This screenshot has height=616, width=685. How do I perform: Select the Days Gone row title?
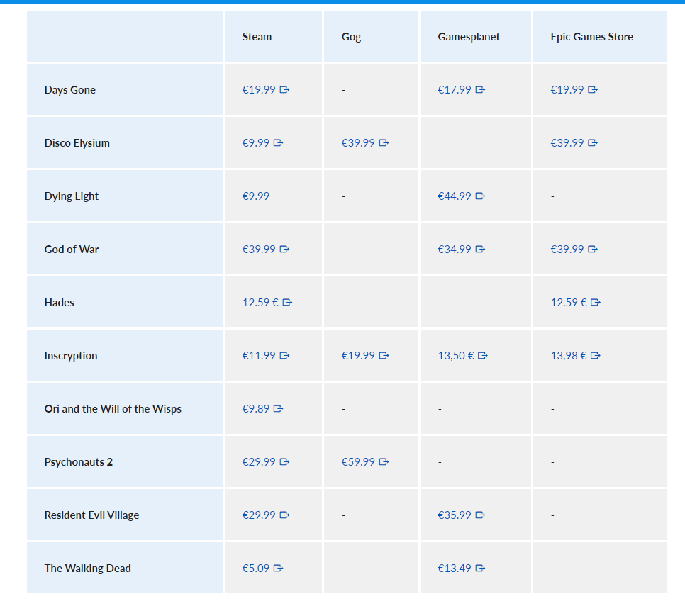pos(70,90)
